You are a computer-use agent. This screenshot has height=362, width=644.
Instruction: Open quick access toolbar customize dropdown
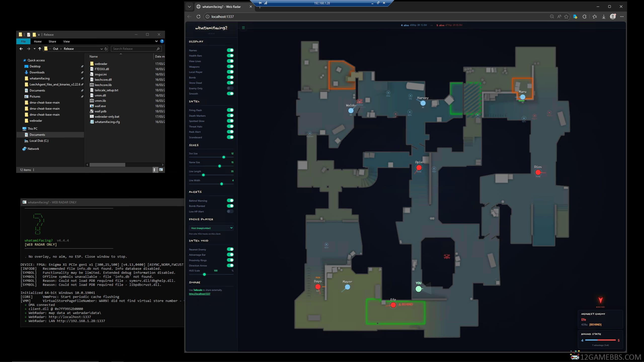(x=39, y=35)
